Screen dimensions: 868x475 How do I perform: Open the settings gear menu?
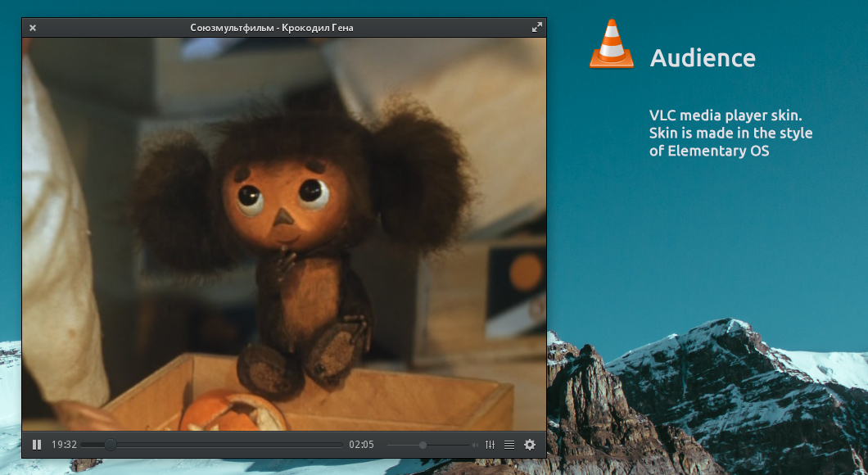coord(530,445)
